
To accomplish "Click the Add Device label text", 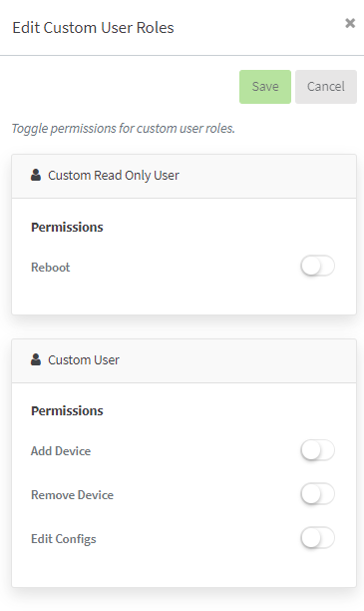I will click(61, 451).
